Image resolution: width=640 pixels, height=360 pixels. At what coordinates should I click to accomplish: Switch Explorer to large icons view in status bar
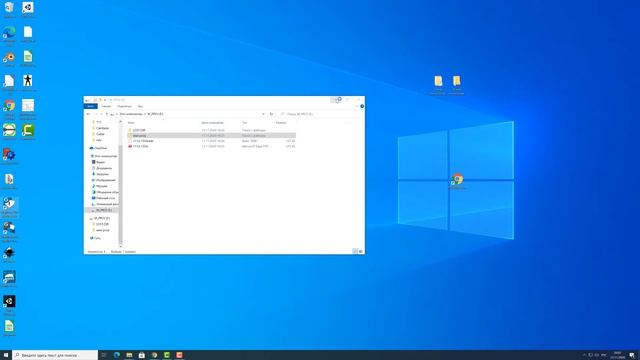(x=360, y=251)
